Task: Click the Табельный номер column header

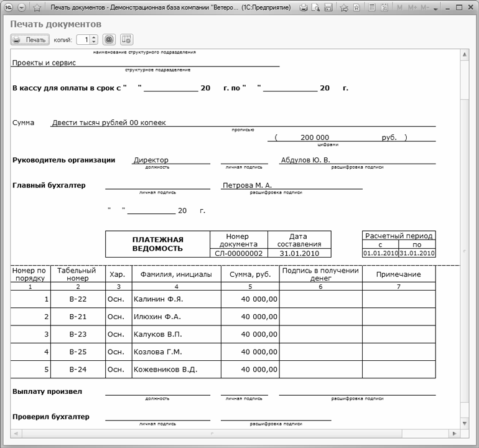Action: 78,274
